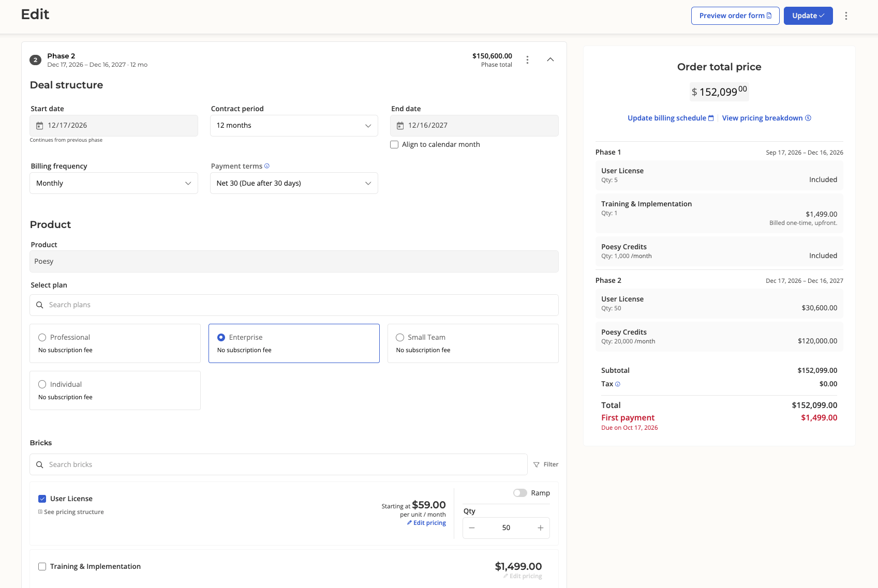Click the Payment terms info icon
The image size is (878, 588).
(267, 166)
